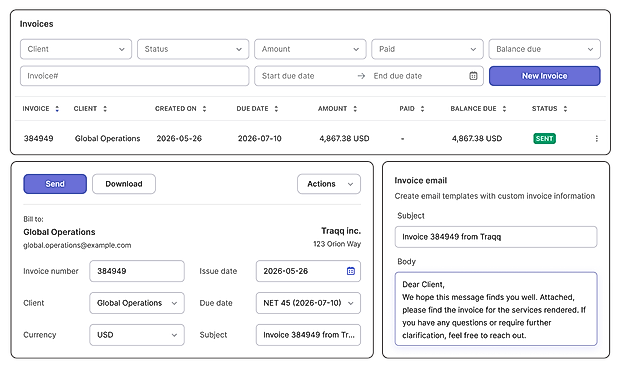Sort by the STATUS column arrows
Screen dimensions: 623x368
[565, 109]
